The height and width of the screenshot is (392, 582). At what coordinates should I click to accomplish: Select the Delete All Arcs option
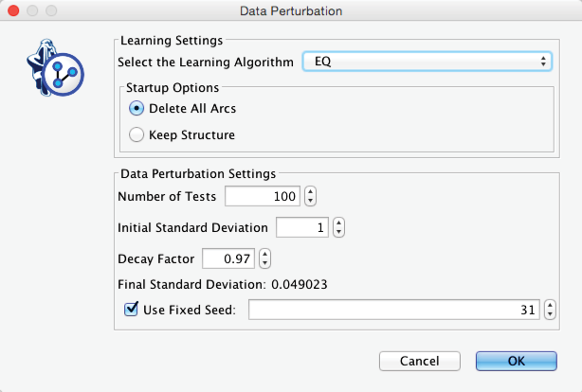point(136,108)
